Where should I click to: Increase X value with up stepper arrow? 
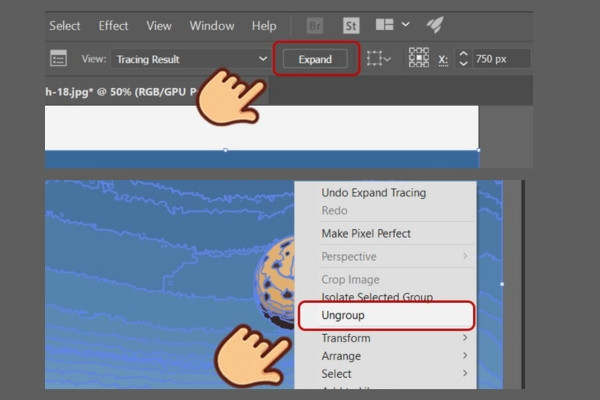pyautogui.click(x=463, y=54)
